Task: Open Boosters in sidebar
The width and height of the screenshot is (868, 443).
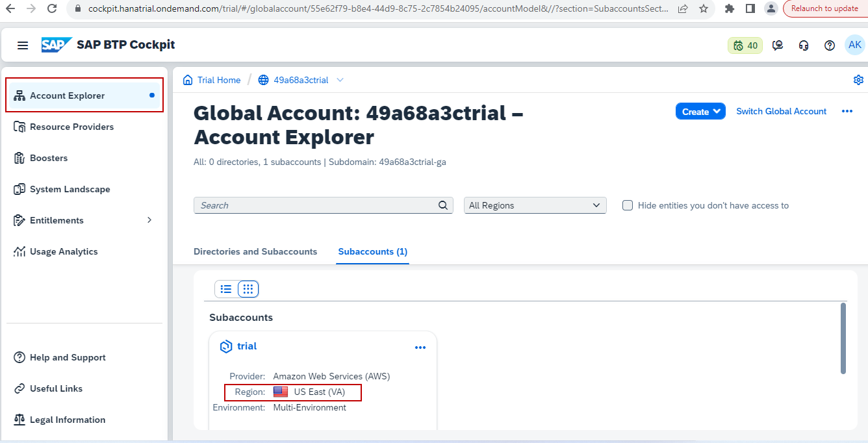Action: 84,158
